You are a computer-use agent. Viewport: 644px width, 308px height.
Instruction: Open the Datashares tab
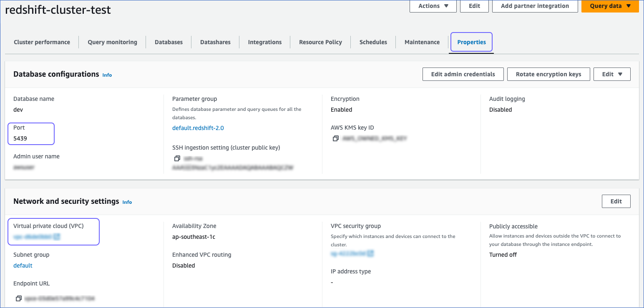(215, 42)
